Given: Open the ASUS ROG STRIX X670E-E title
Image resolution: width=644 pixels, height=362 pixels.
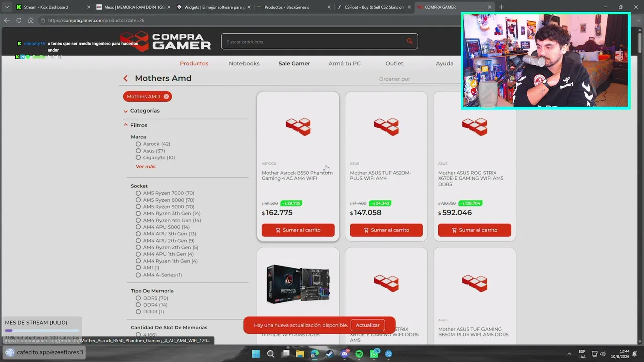Looking at the screenshot, I should [471, 178].
